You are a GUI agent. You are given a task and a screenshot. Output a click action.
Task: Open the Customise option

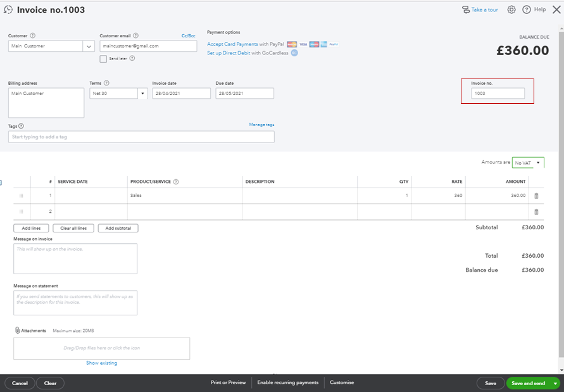click(342, 383)
